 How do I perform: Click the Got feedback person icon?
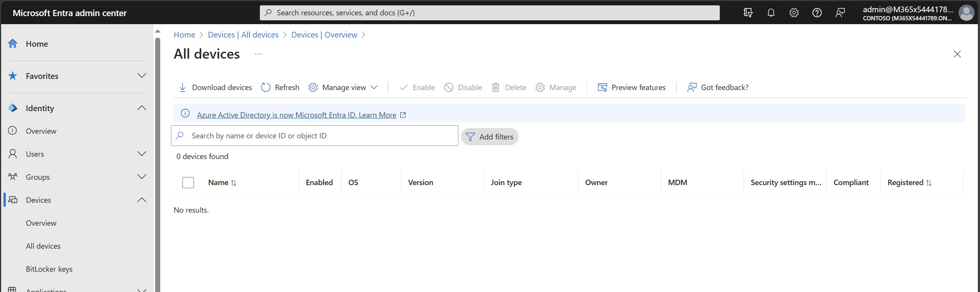(x=692, y=87)
